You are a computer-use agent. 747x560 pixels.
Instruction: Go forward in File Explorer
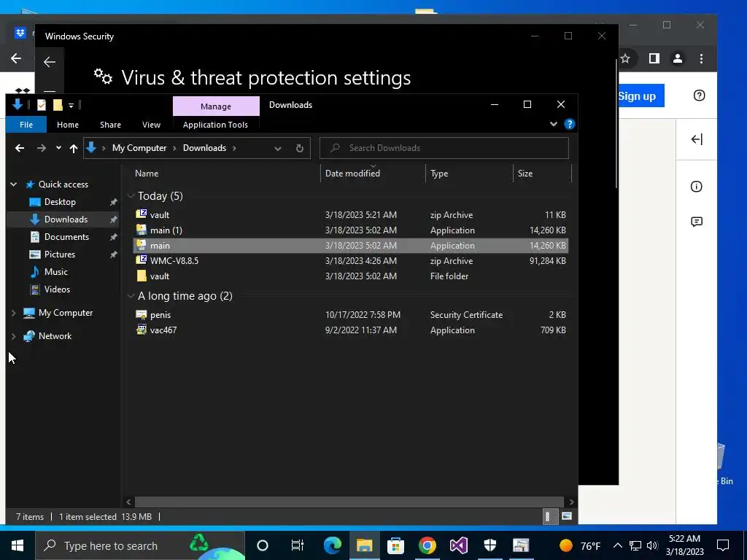(42, 148)
